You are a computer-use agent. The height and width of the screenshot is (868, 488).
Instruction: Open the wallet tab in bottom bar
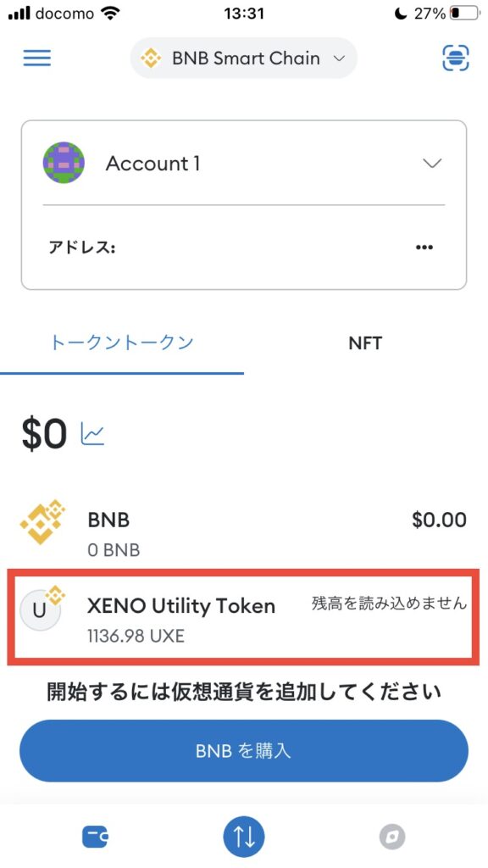[95, 837]
